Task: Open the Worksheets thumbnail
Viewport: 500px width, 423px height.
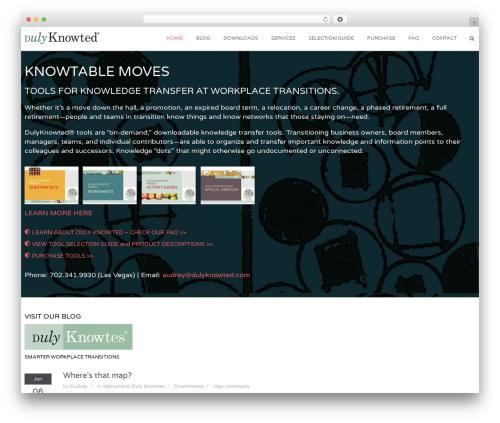Action: 110,185
